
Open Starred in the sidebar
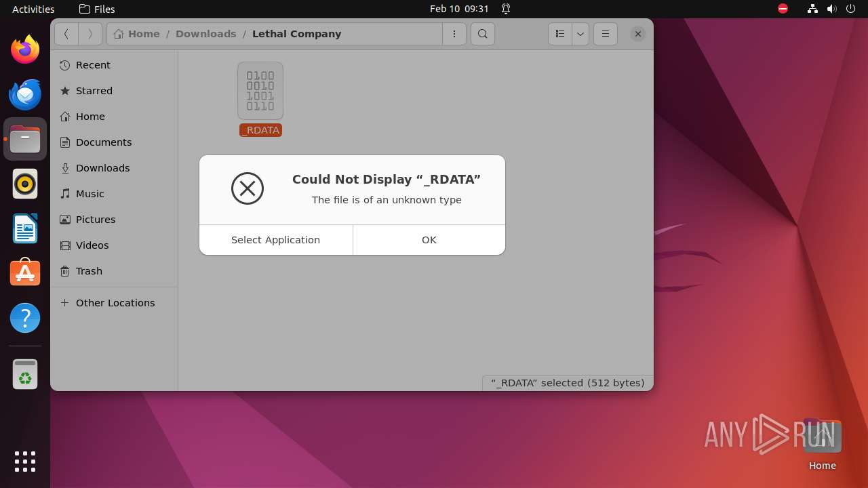tap(114, 91)
